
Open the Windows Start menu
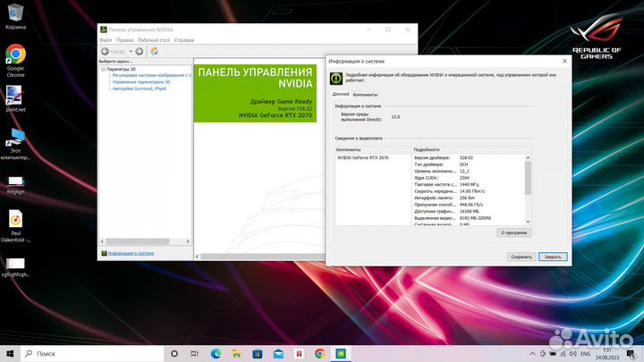coord(10,353)
